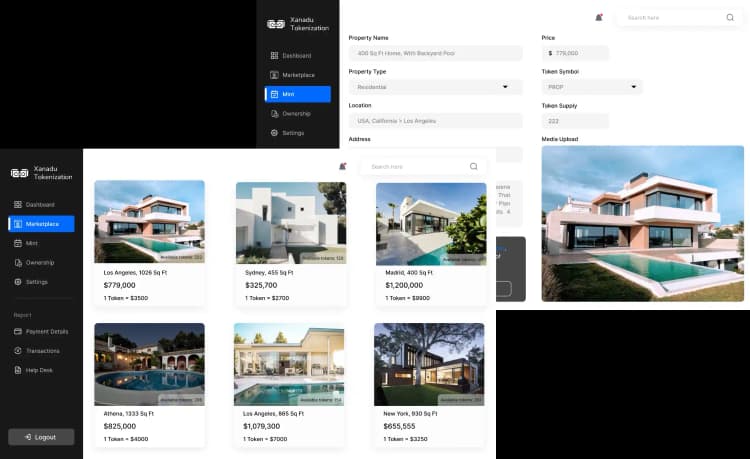
Task: Click magnifier icon in Marketplace search bar
Action: [x=474, y=166]
